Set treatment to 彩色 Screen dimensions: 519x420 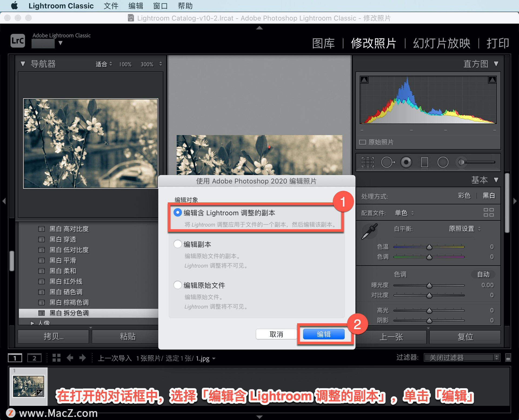click(464, 196)
